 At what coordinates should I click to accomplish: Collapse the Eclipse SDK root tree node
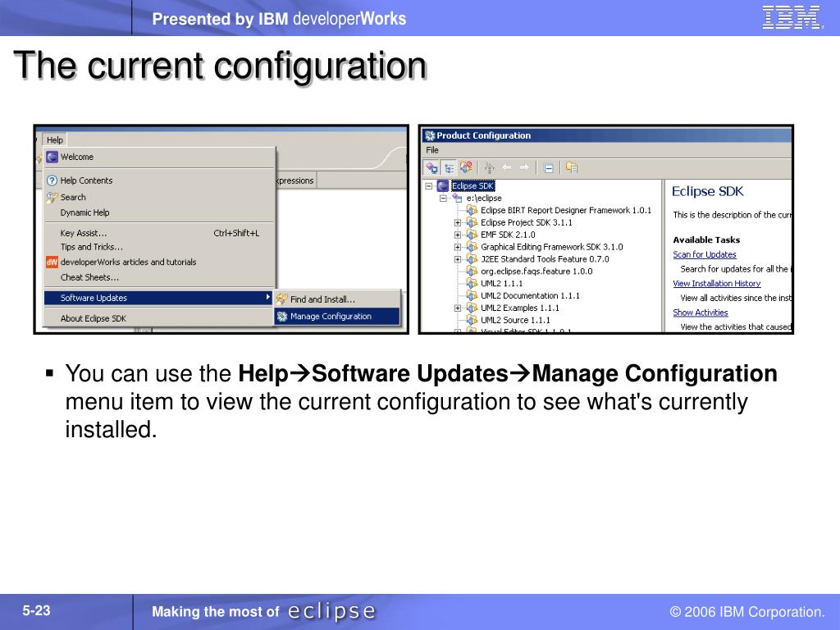pos(428,186)
